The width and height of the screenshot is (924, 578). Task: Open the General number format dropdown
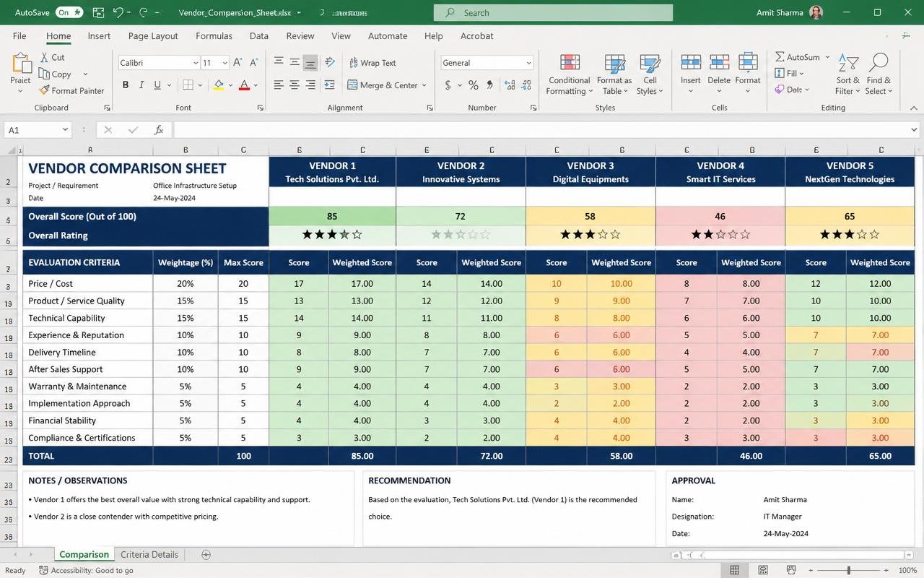tap(528, 63)
